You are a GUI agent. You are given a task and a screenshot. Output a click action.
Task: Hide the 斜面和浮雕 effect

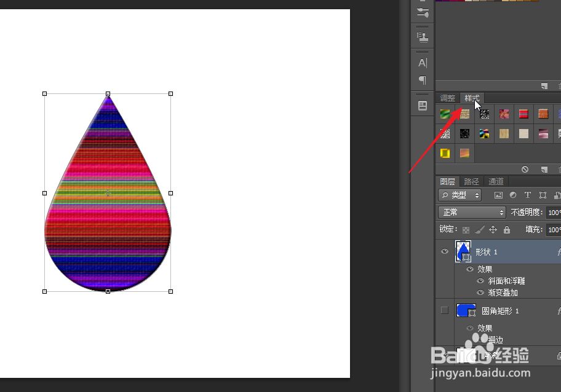coord(480,281)
